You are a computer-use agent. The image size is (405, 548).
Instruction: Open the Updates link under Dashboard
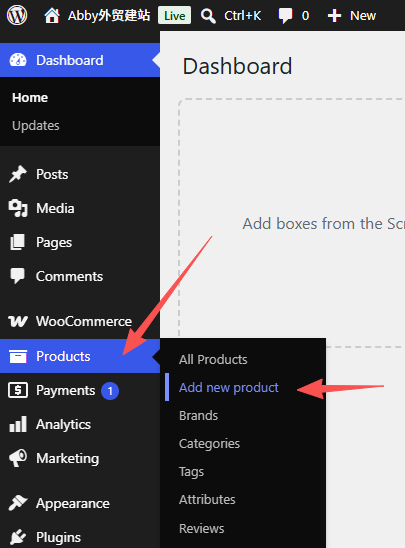tap(36, 125)
